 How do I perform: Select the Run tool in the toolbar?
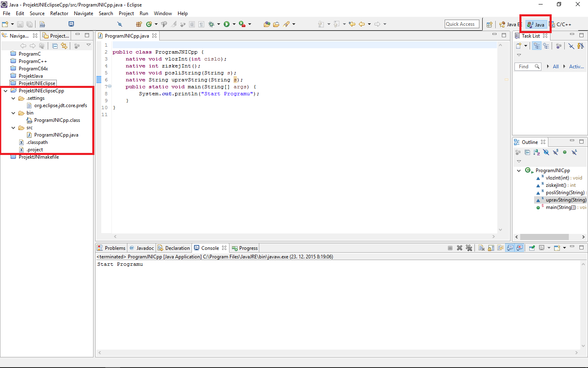[x=227, y=24]
